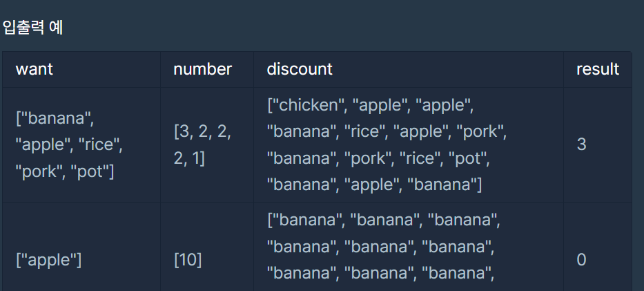Click the "[3, 2, 2," line in number cell
The image size is (644, 291).
coord(202,132)
